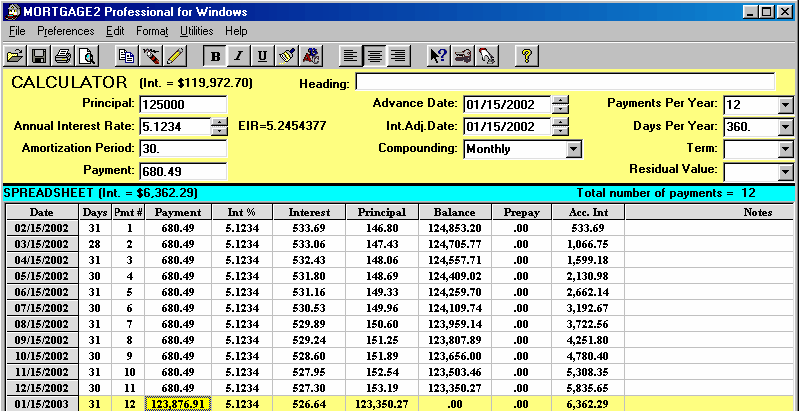
Task: Toggle Italic formatting button
Action: (238, 56)
